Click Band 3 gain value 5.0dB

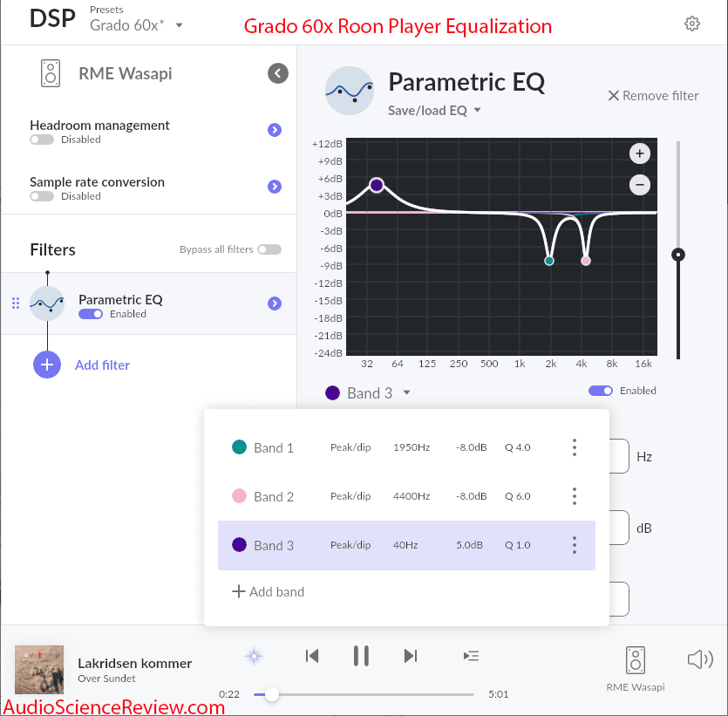pyautogui.click(x=469, y=545)
